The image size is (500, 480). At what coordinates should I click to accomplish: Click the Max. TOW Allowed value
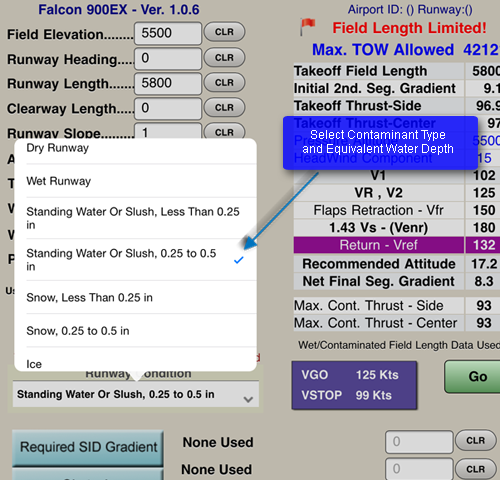click(x=481, y=50)
